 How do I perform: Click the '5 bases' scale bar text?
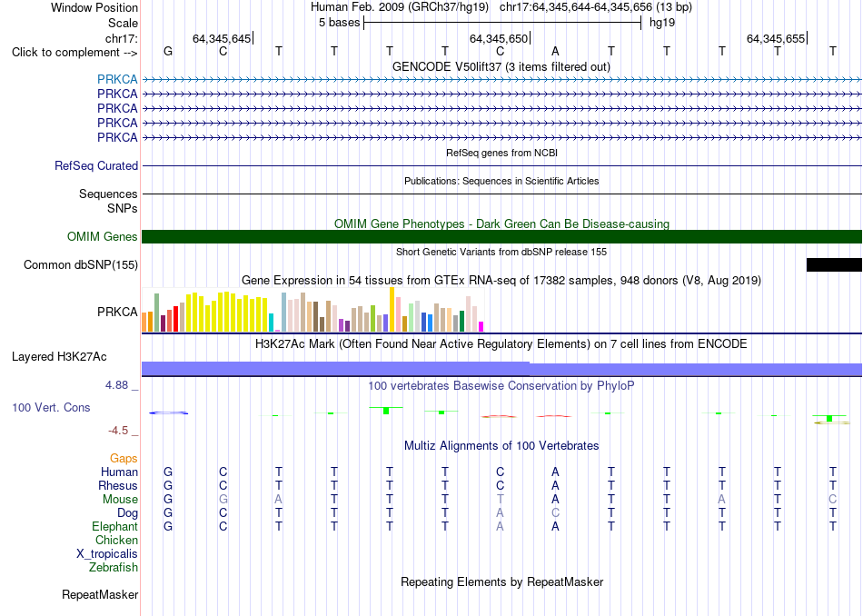click(x=339, y=23)
